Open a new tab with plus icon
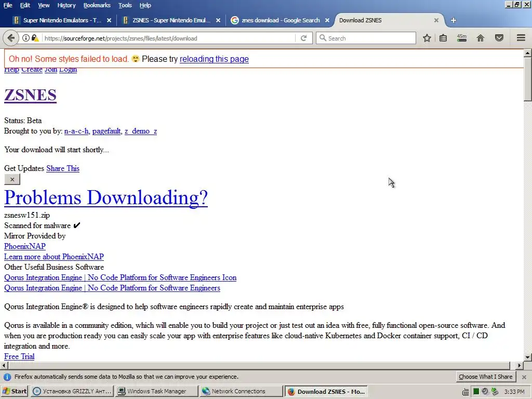 click(453, 20)
